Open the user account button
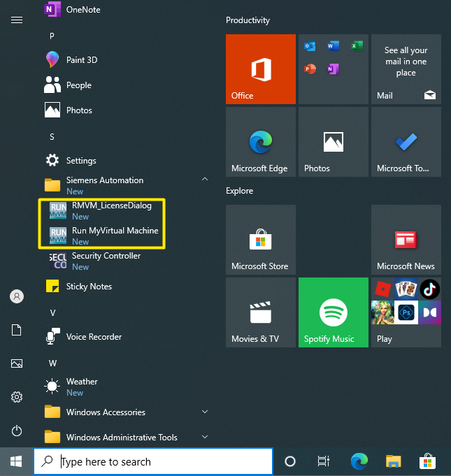The width and height of the screenshot is (451, 476). click(x=17, y=296)
